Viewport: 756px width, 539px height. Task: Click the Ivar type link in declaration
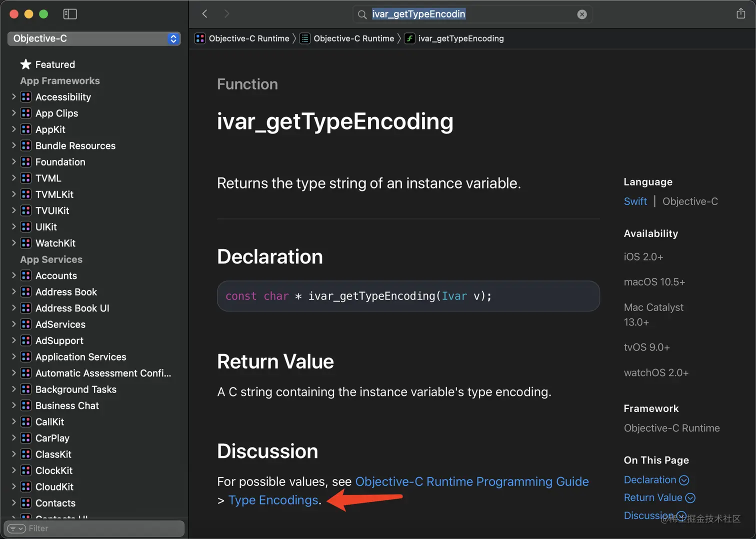454,296
